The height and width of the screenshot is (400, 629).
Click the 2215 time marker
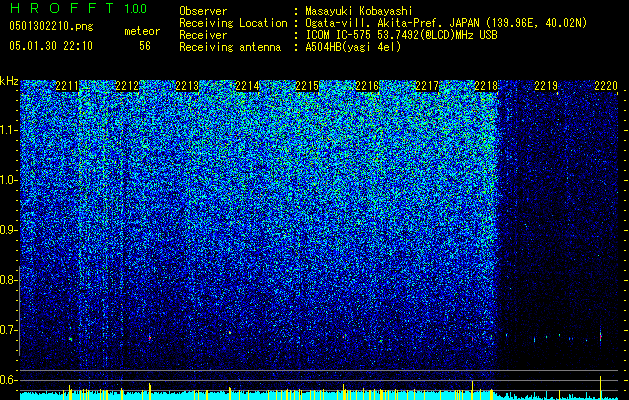coord(307,86)
